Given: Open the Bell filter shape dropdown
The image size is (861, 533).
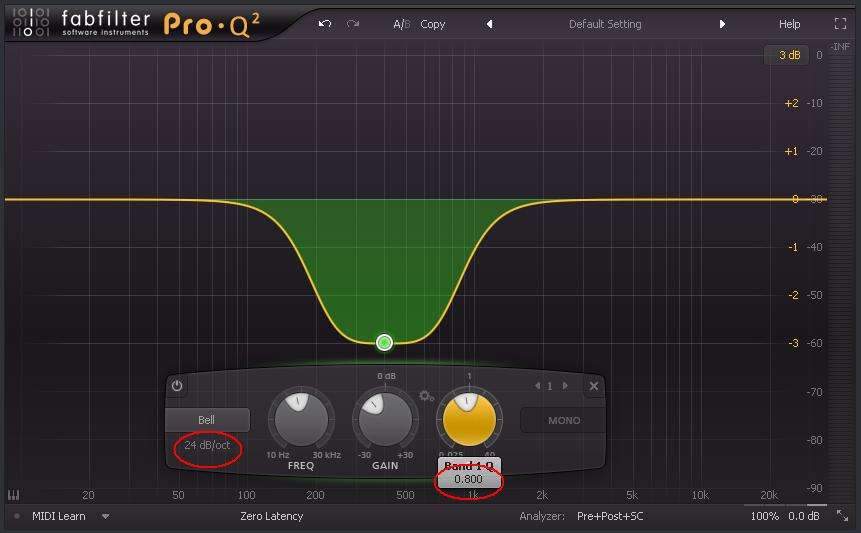Looking at the screenshot, I should pos(207,420).
